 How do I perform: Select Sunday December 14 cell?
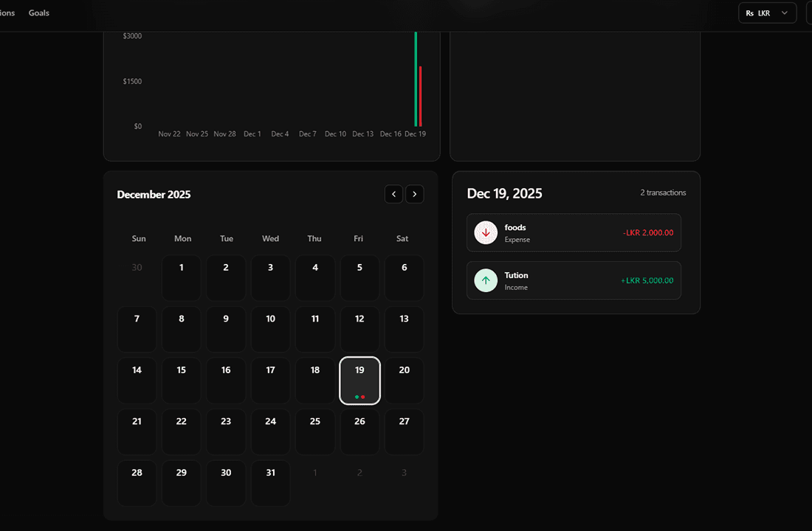(137, 381)
